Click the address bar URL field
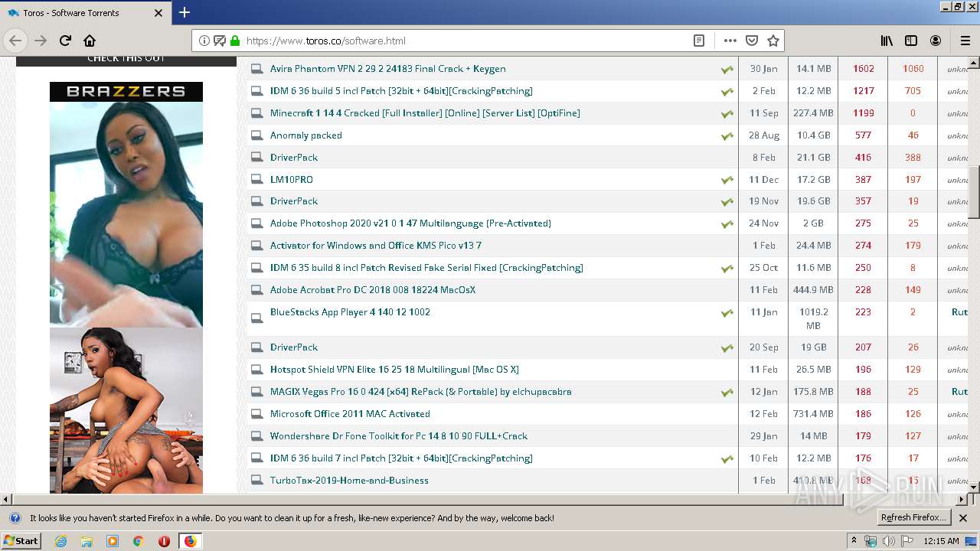 (467, 41)
